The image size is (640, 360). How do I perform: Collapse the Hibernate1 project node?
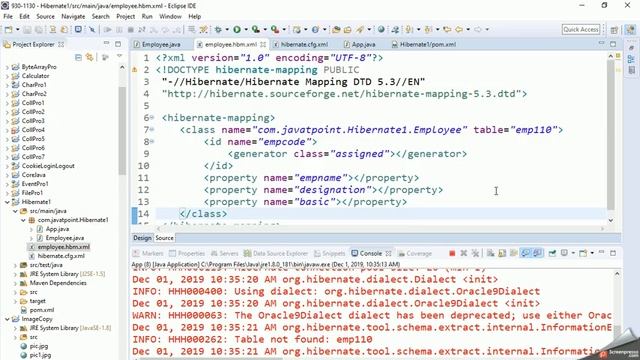click(7, 202)
